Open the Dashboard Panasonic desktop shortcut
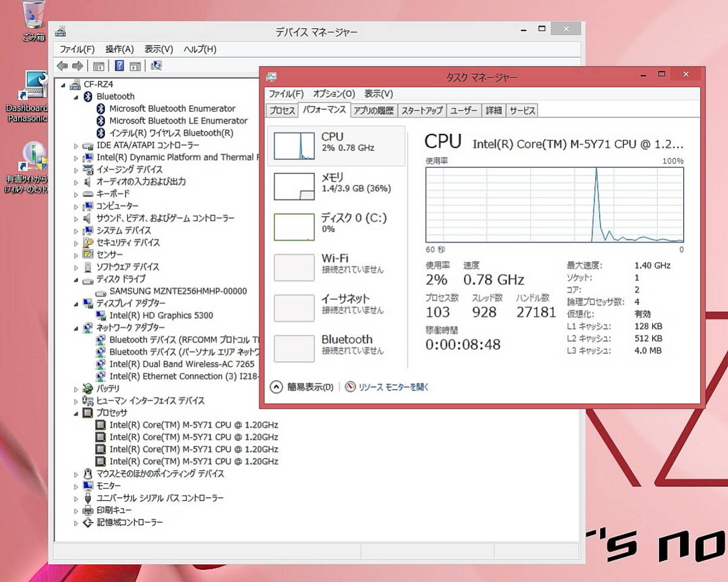 coord(27,97)
